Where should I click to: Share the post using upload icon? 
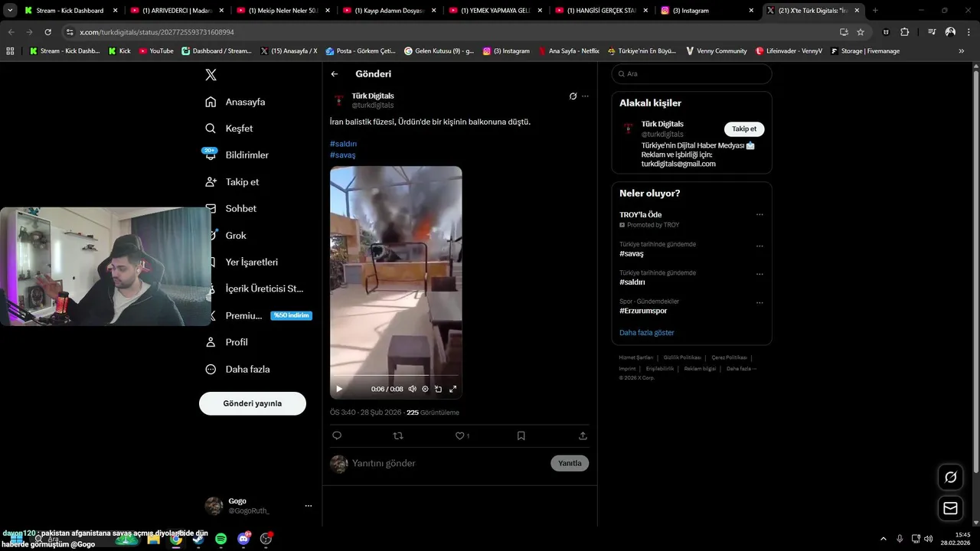point(583,435)
